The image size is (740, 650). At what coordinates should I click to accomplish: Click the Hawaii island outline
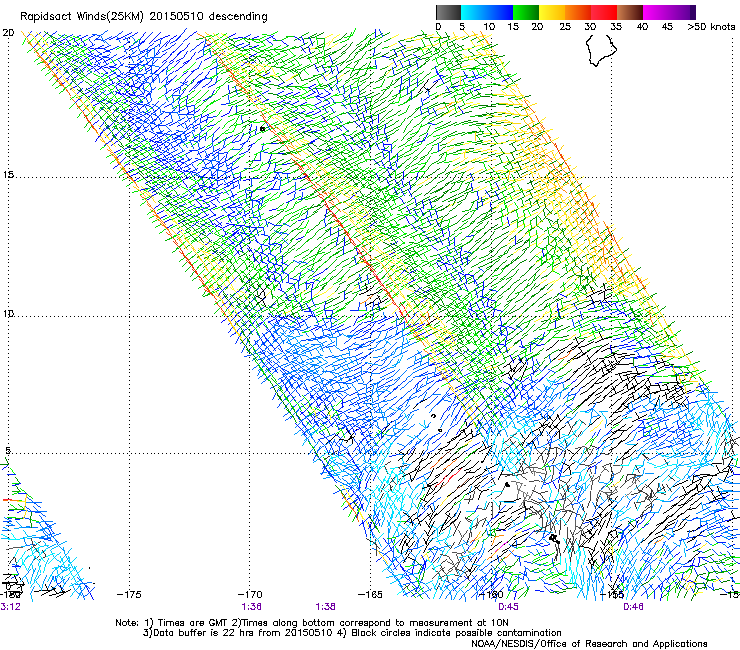point(601,51)
